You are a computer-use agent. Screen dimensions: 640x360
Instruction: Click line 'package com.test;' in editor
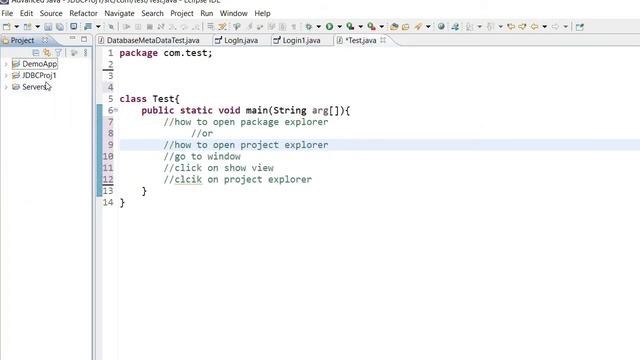pyautogui.click(x=166, y=53)
